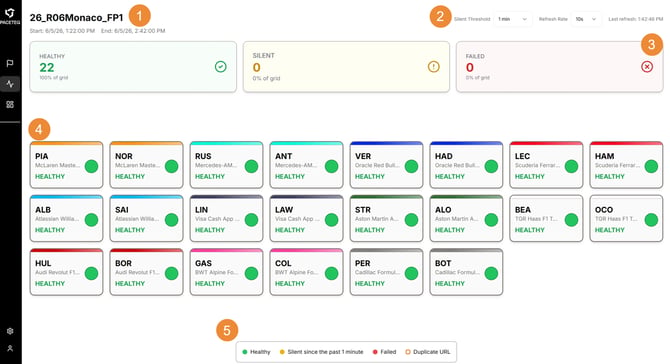Open the dashboard grid icon in the sidebar

[x=10, y=105]
